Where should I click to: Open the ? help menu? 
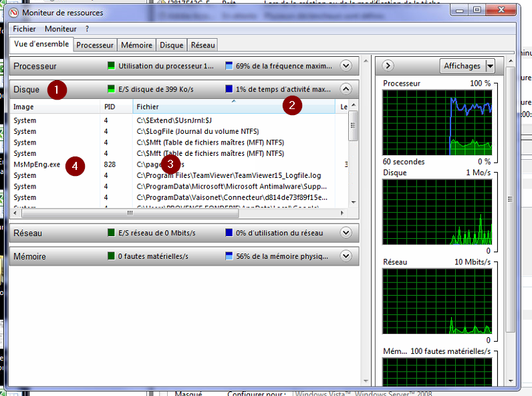[x=87, y=29]
